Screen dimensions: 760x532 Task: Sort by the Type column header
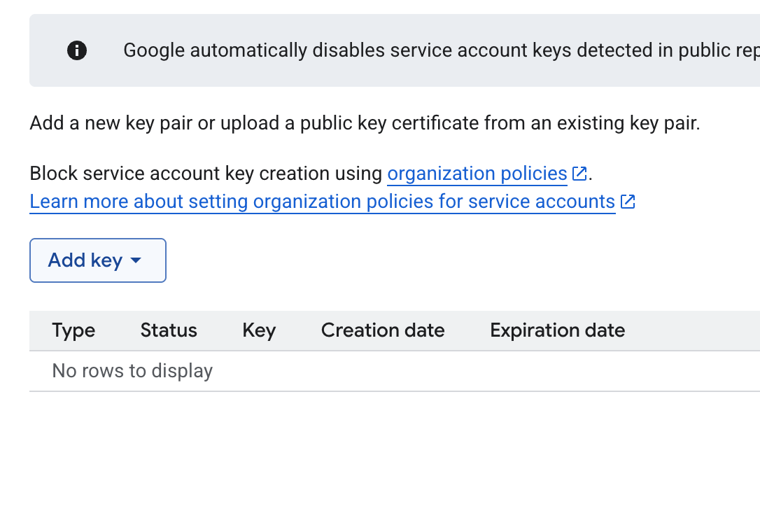[73, 330]
